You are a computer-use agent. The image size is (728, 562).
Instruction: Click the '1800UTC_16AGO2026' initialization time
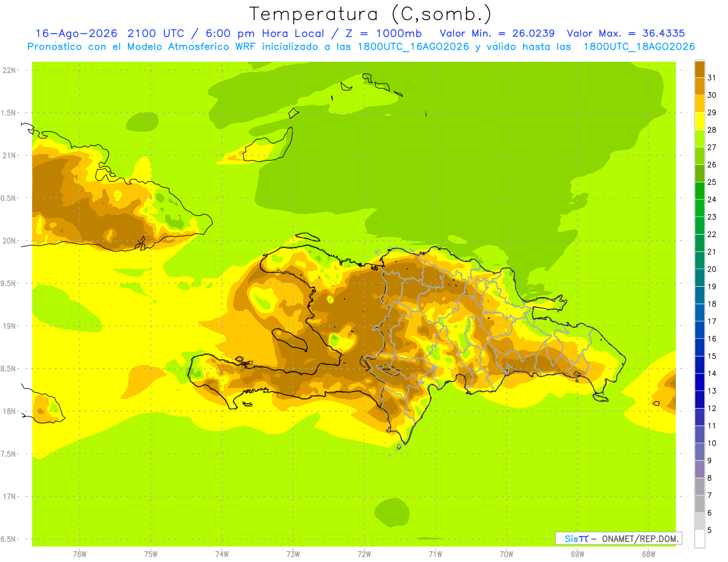(x=413, y=47)
